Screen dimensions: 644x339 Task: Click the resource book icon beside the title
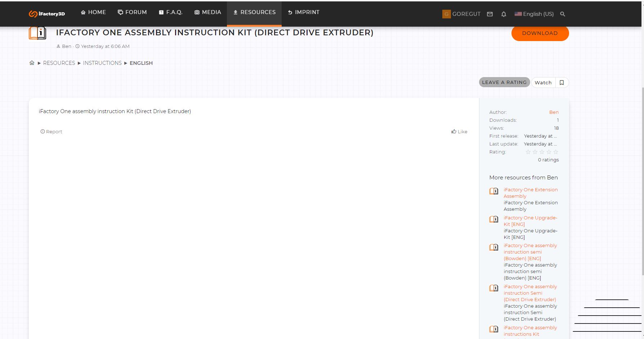click(x=37, y=33)
